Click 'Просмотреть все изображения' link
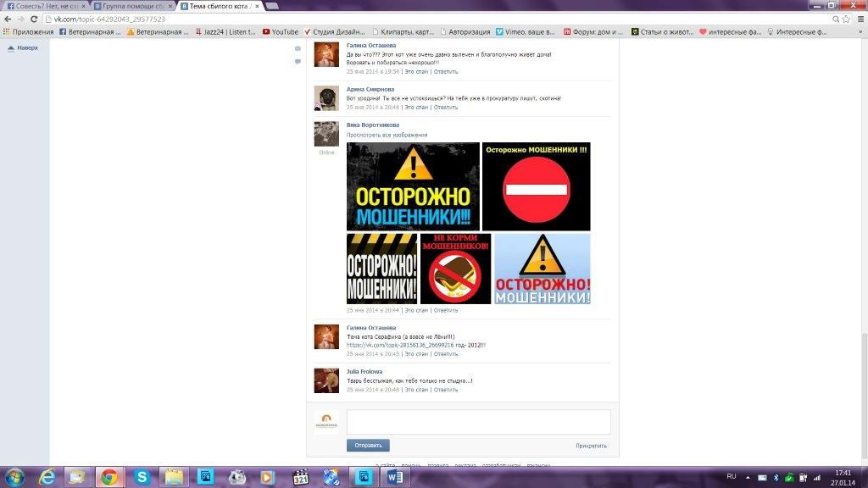The width and height of the screenshot is (868, 488). (x=387, y=135)
